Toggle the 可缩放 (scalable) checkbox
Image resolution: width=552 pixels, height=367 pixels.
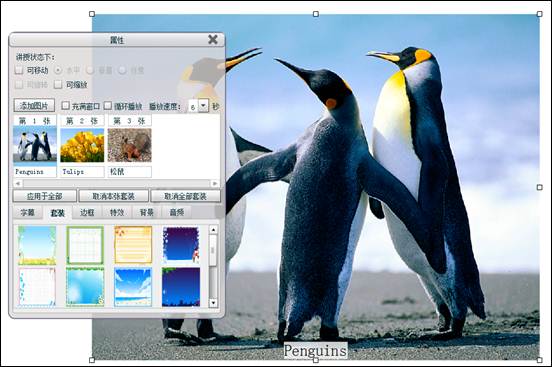(x=58, y=85)
